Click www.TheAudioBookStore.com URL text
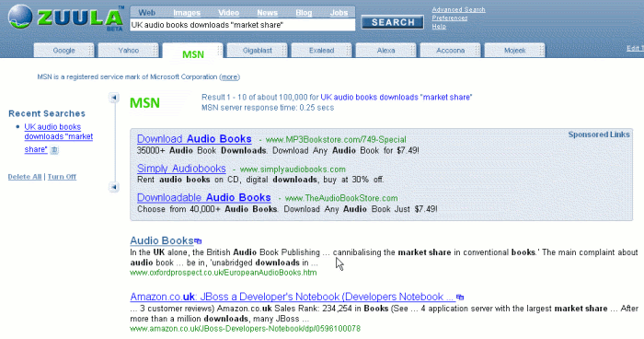Image resolution: width=644 pixels, height=339 pixels. pyautogui.click(x=341, y=198)
